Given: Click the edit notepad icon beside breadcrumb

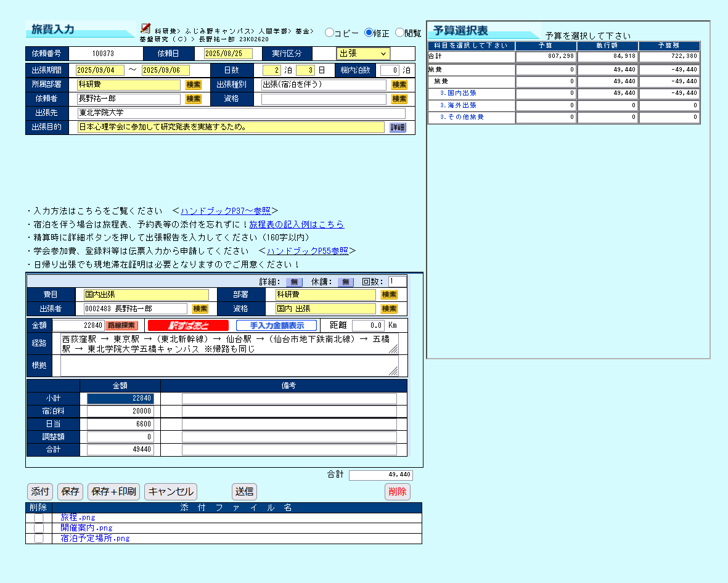Looking at the screenshot, I should click(x=145, y=28).
